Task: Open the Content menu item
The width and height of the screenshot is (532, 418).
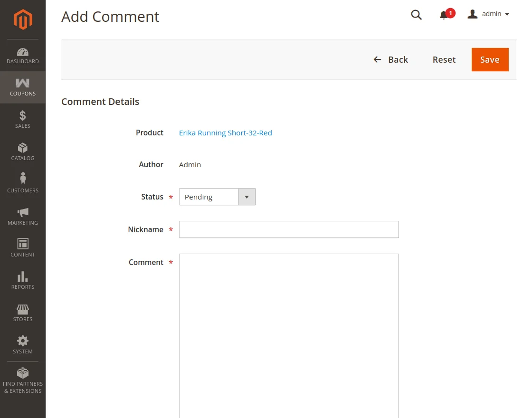Action: pyautogui.click(x=23, y=247)
